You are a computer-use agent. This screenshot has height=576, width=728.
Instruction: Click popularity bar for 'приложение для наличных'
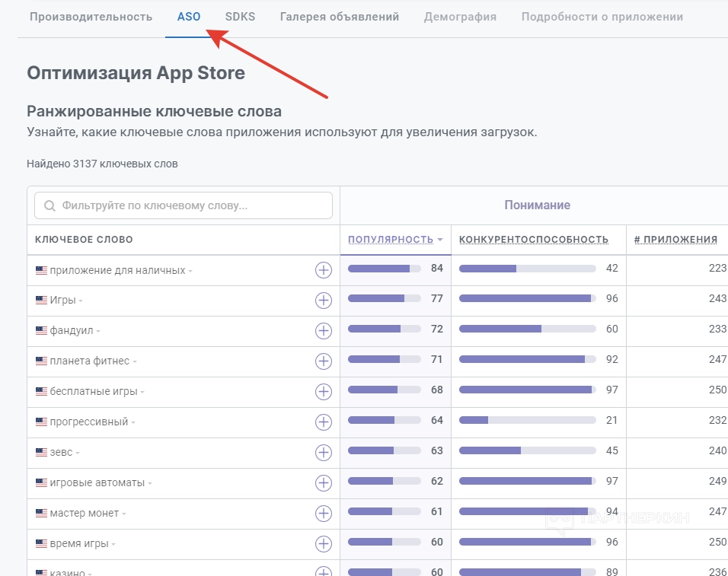click(384, 269)
